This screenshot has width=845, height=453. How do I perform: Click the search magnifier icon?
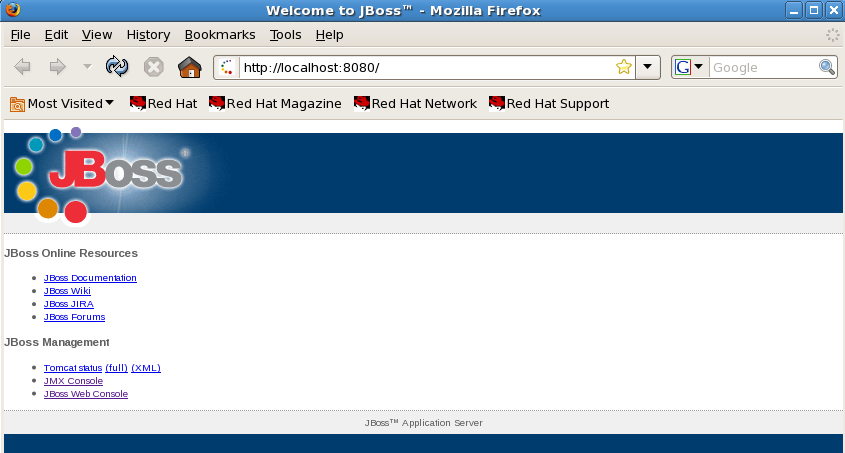[x=827, y=67]
